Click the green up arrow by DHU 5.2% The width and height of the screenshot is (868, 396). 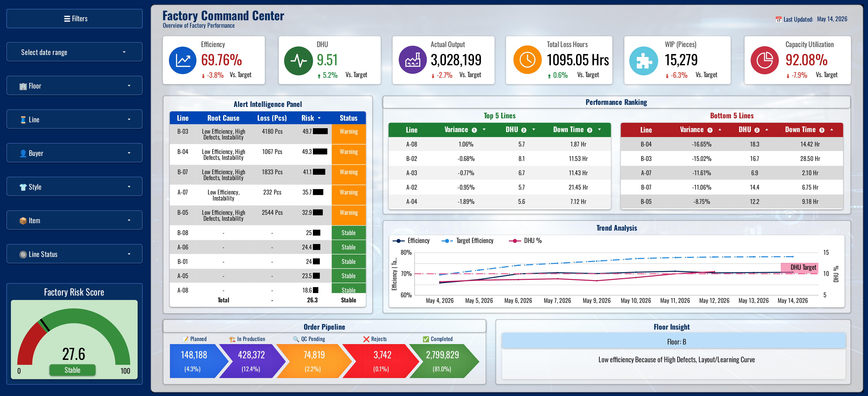pyautogui.click(x=319, y=76)
